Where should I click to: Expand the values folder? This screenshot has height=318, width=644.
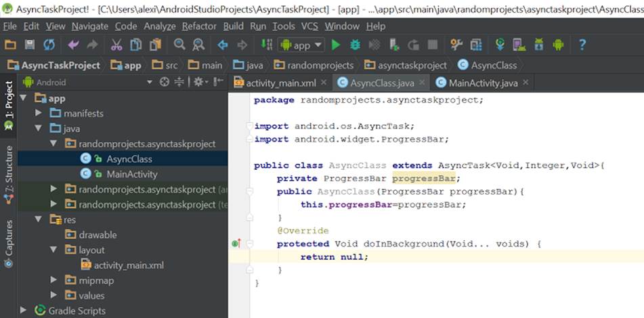click(x=53, y=295)
